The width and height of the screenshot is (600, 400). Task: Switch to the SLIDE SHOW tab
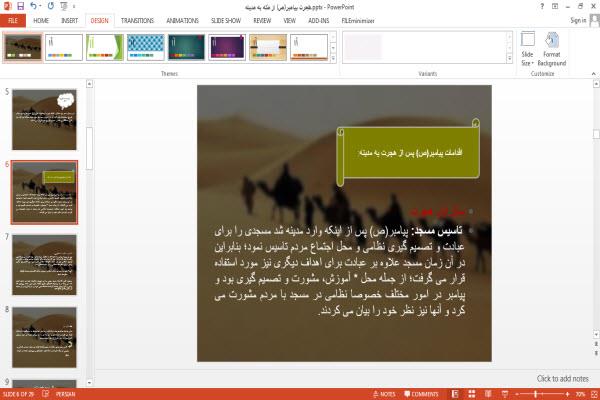(226, 21)
